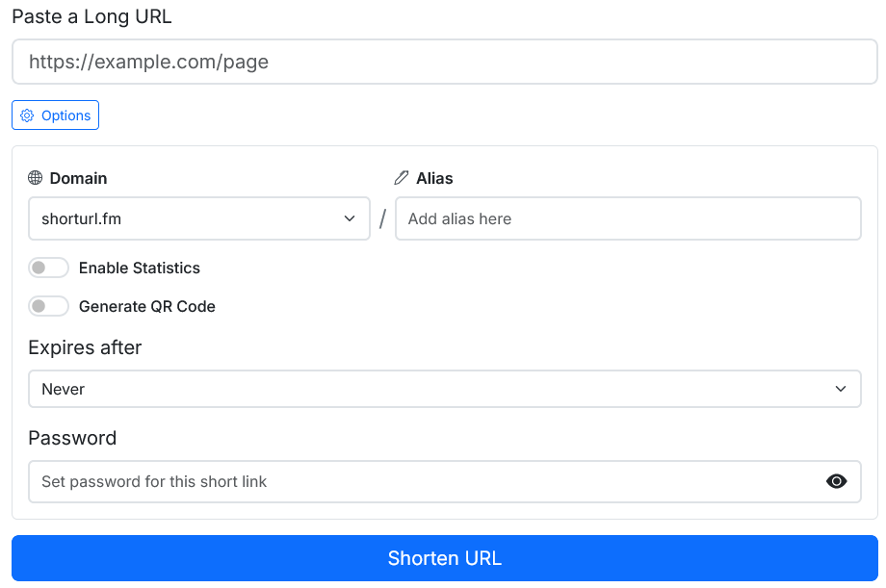Click the globe icon next to Domain

click(36, 178)
